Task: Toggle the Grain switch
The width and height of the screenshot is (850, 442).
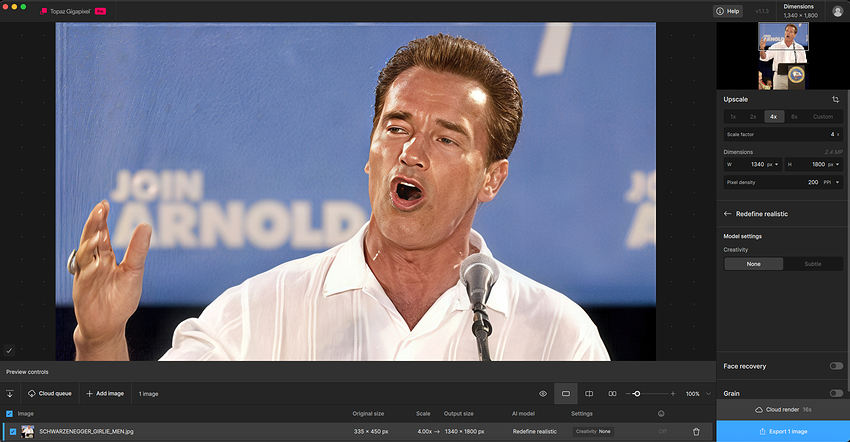Action: pos(836,393)
